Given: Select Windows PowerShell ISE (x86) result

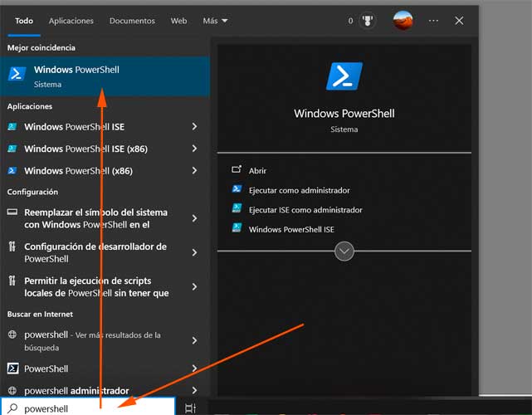Looking at the screenshot, I should [x=105, y=149].
